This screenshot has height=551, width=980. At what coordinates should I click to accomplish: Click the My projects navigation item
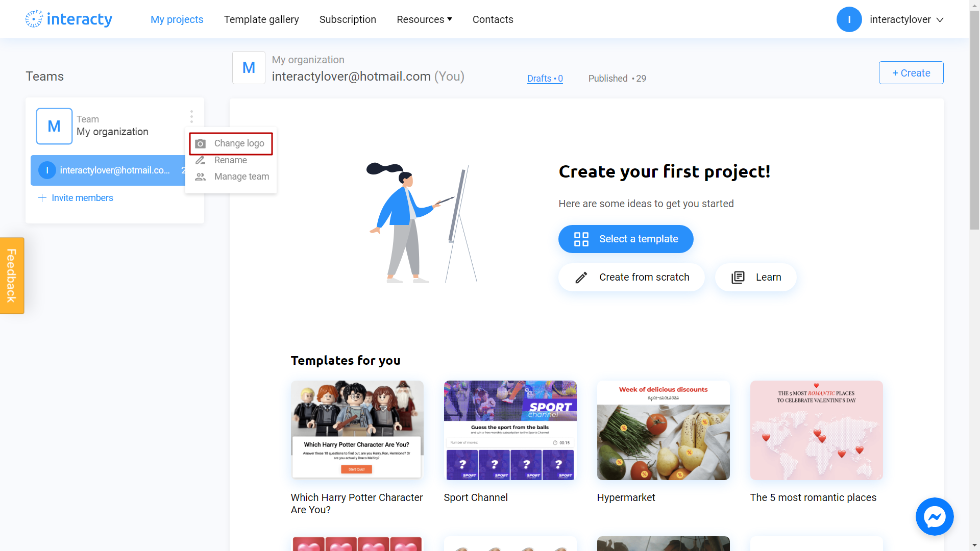[177, 19]
